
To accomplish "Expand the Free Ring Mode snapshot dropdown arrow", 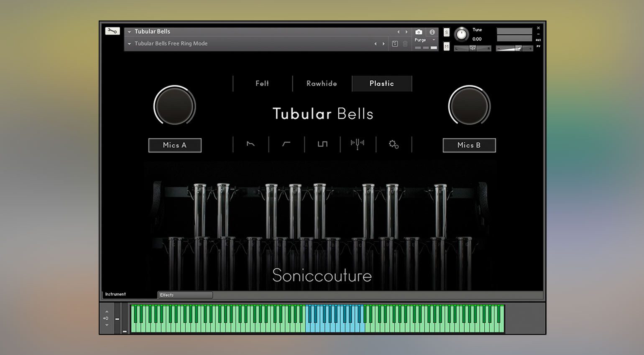I will tap(129, 44).
